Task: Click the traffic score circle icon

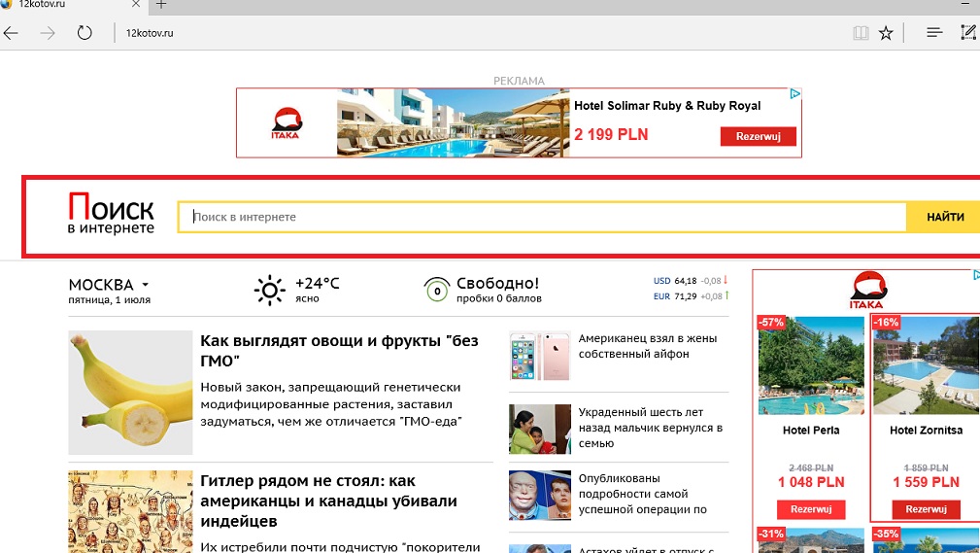Action: pos(436,290)
